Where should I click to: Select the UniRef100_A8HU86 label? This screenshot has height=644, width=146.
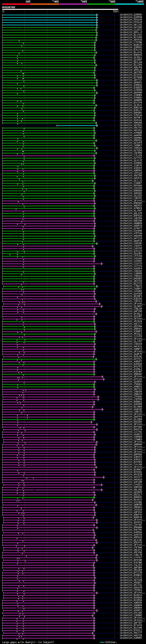click(x=131, y=123)
